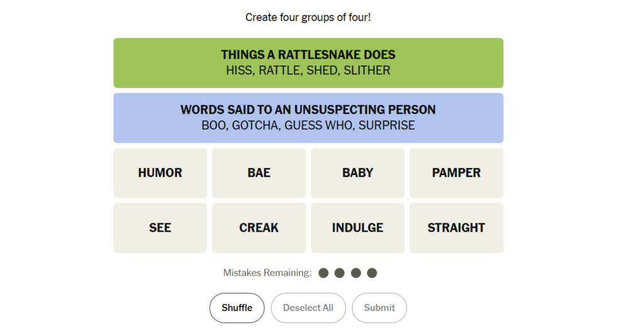644x336 pixels.
Task: Toggle the BABY word tile
Action: click(x=358, y=173)
